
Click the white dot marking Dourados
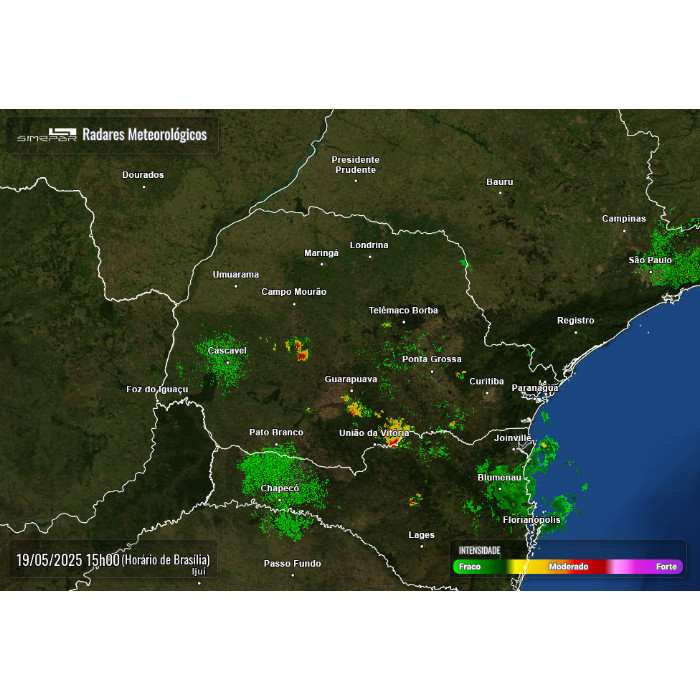(144, 187)
